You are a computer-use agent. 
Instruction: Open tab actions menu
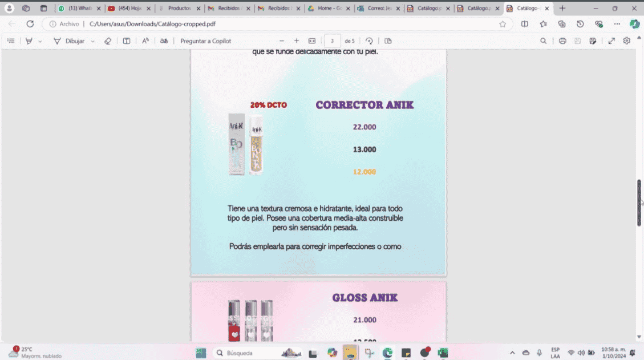tap(43, 8)
